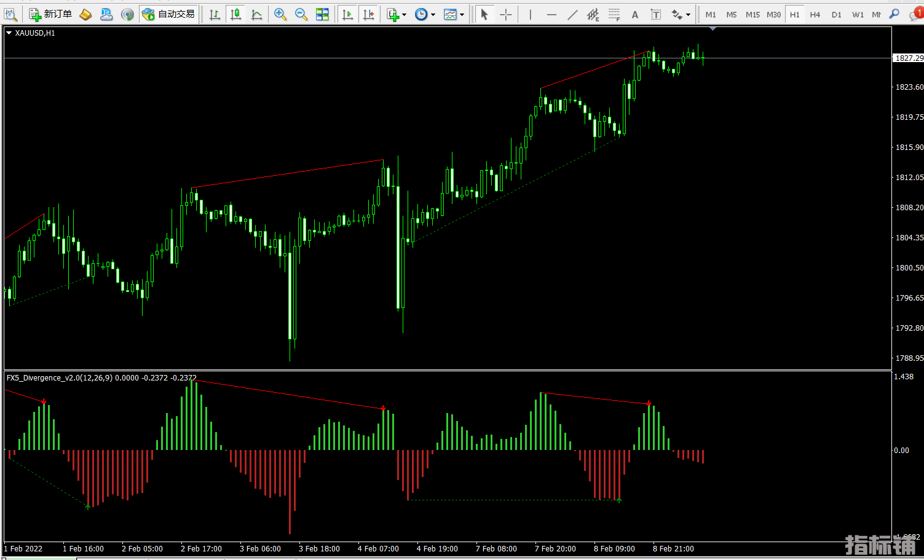Open the periodicity clock dropdown
This screenshot has height=560, width=924.
click(425, 14)
